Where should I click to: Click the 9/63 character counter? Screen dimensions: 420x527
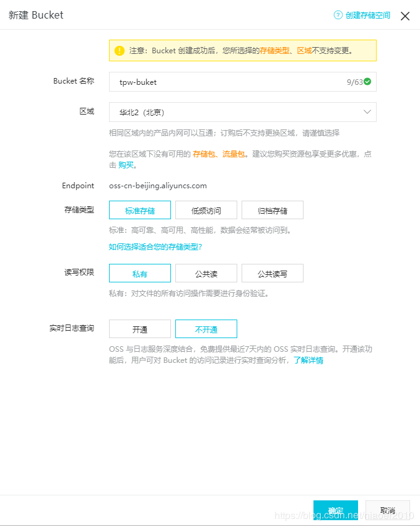(355, 82)
